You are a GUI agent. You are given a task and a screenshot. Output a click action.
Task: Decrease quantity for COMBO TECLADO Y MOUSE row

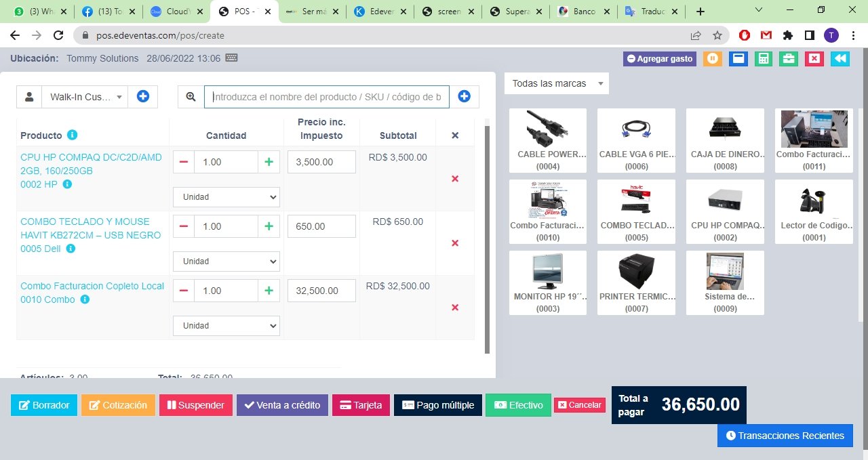184,226
